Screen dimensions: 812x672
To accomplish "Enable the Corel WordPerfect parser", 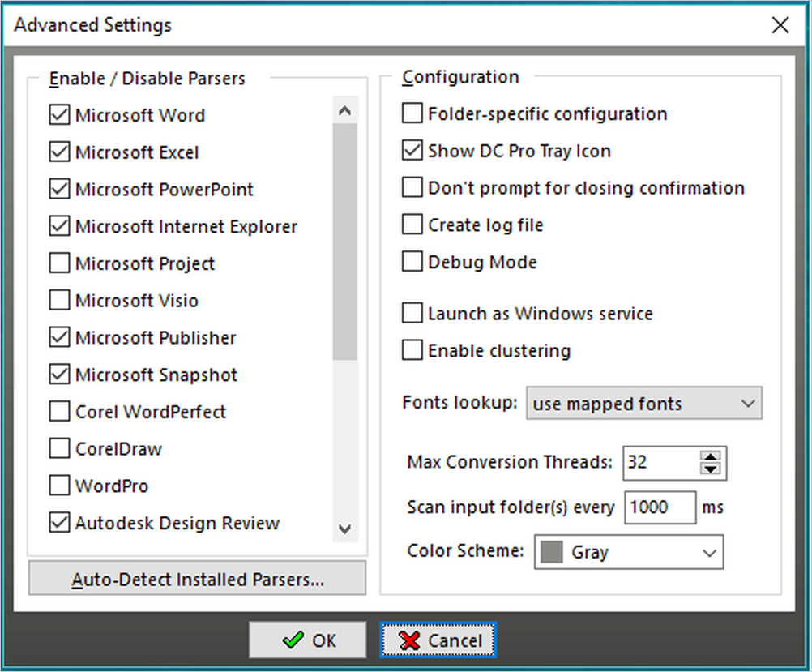I will [59, 412].
